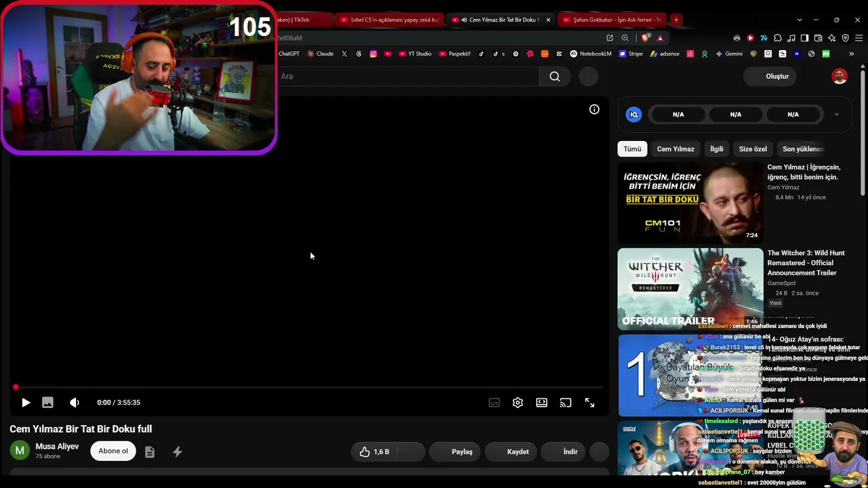The height and width of the screenshot is (488, 868).
Task: Switch player to theater mode
Action: tap(542, 403)
